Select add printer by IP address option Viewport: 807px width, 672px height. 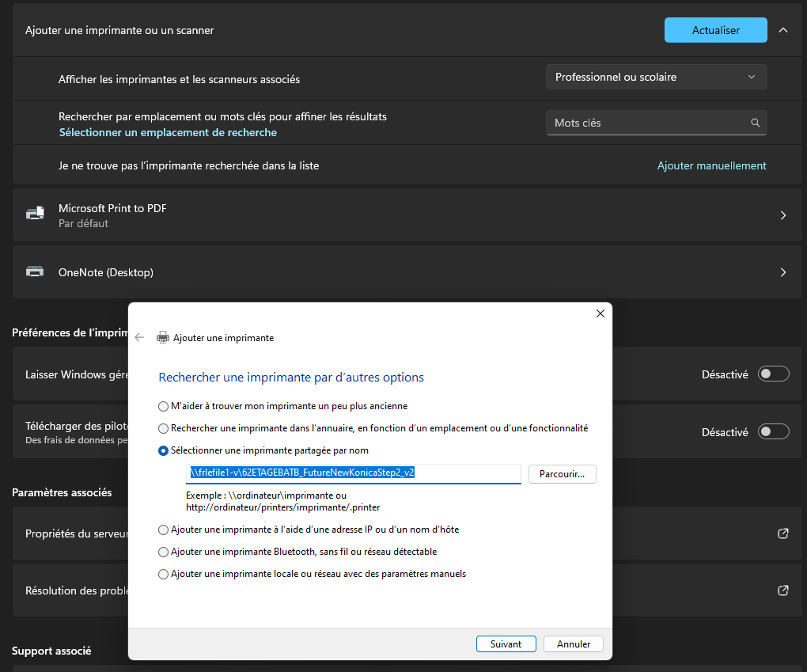pos(164,530)
